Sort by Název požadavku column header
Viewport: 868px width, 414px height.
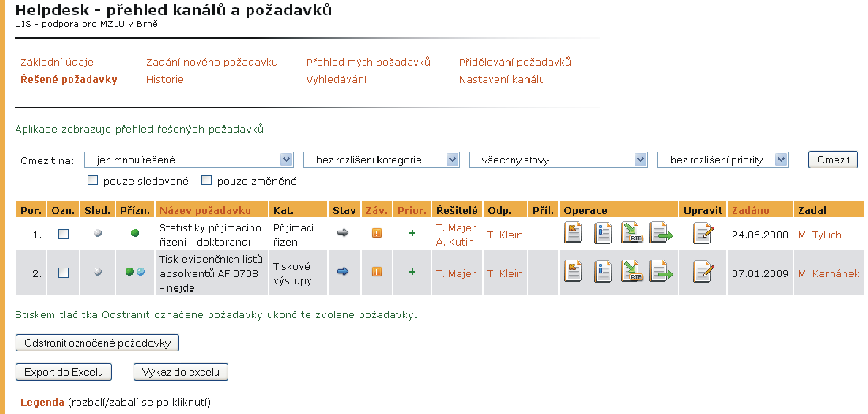205,210
